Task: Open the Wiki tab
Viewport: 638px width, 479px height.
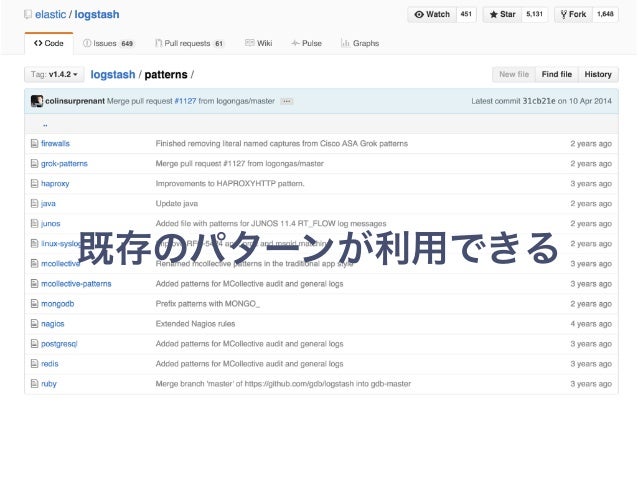Action: coord(259,43)
